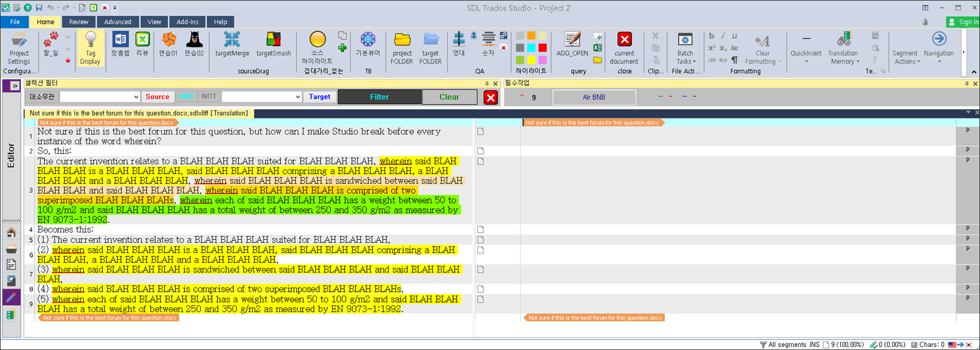Click the targetSmash icon
980x350 pixels.
(x=273, y=44)
